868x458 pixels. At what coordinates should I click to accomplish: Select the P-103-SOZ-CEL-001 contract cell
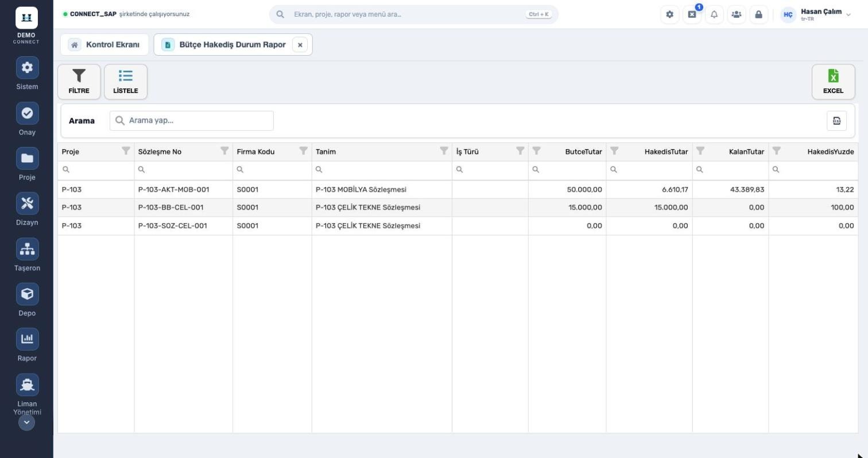pyautogui.click(x=183, y=226)
